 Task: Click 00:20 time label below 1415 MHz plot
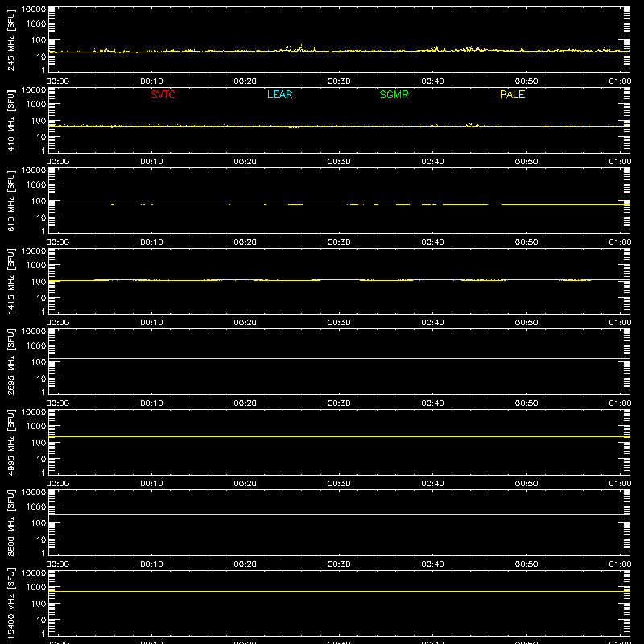246,323
